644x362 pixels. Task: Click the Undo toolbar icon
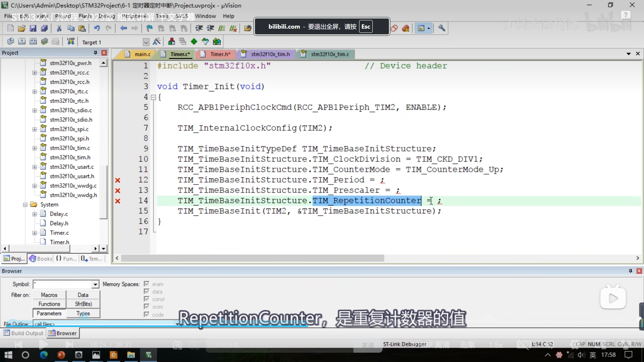[97, 28]
